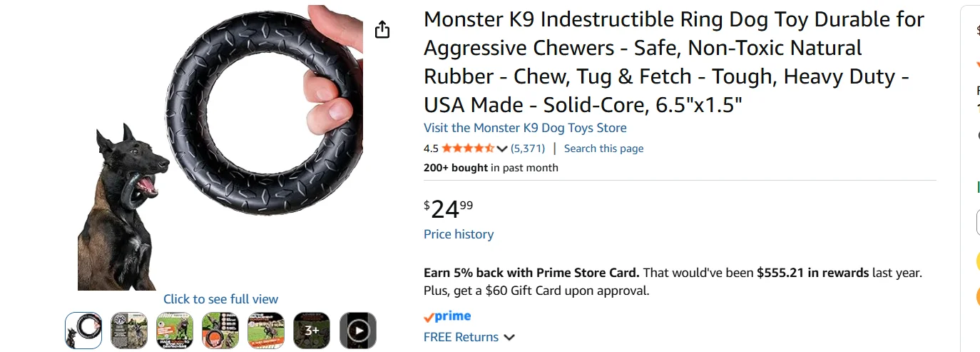
Task: Click the $24.99 price
Action: click(x=449, y=209)
